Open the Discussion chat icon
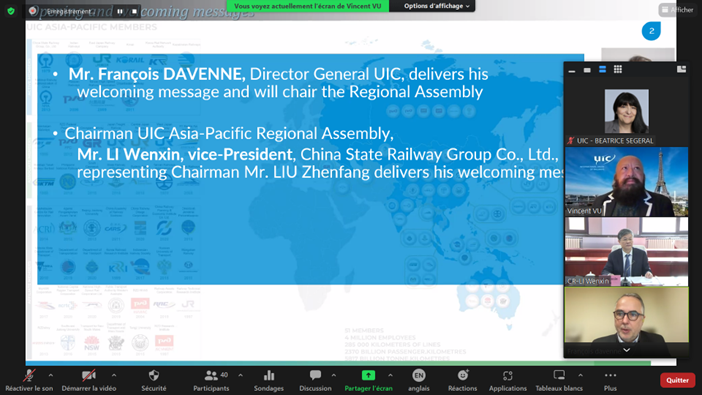The width and height of the screenshot is (702, 395). (315, 375)
